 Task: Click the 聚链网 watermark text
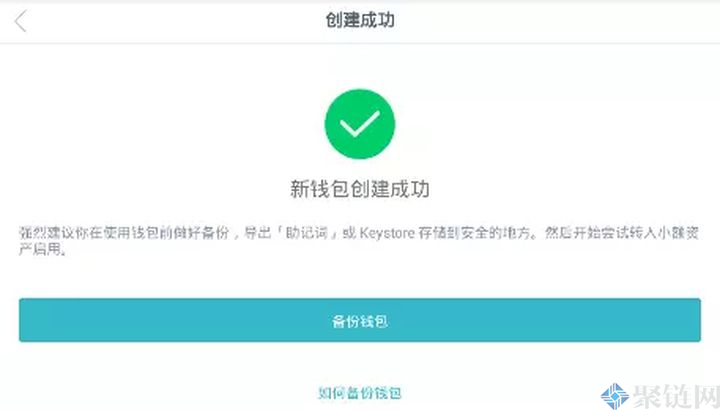[676, 397]
